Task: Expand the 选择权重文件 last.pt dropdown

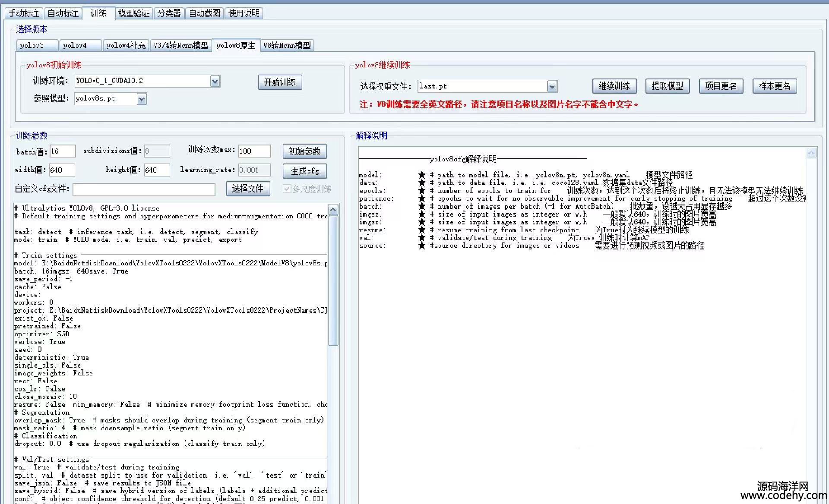Action: [x=552, y=86]
